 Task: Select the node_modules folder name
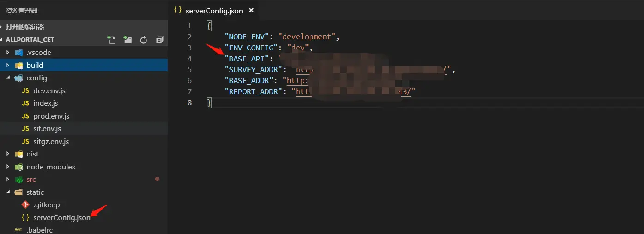[51, 167]
